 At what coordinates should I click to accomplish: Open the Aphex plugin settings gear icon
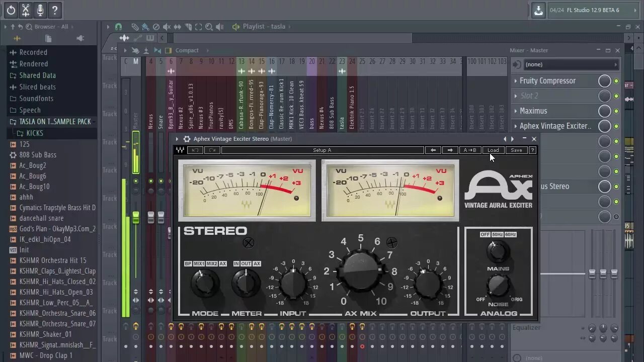point(187,139)
